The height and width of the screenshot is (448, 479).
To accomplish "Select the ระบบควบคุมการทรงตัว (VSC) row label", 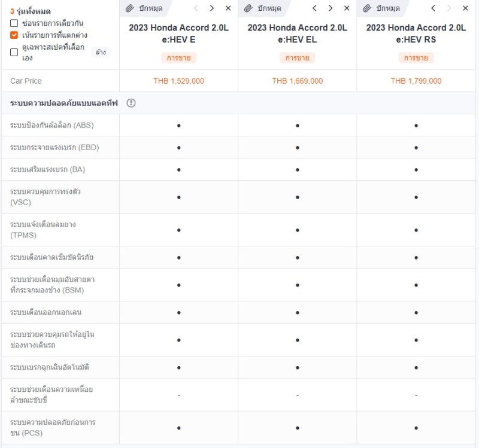I will [x=46, y=197].
